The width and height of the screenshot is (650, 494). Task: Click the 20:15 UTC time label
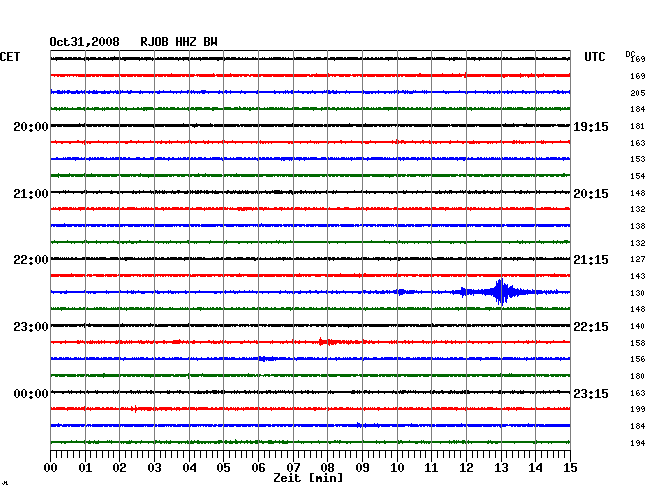[x=591, y=194]
